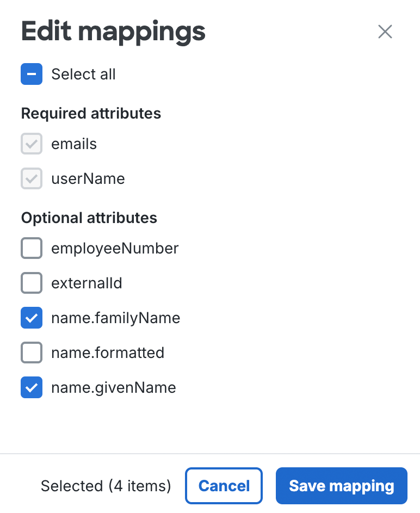Click the disabled userName checkbox

click(32, 178)
